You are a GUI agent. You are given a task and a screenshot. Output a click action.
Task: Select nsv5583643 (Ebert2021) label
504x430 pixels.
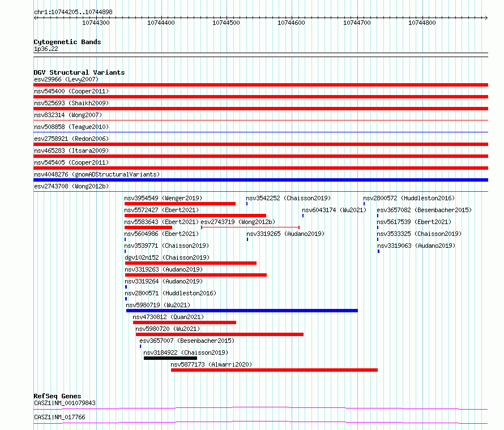[x=162, y=222]
